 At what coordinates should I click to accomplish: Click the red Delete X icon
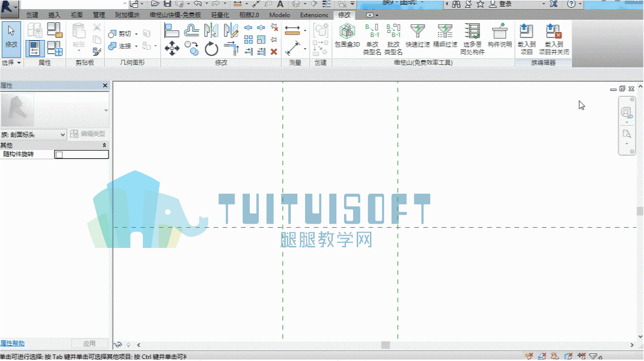coord(274,52)
